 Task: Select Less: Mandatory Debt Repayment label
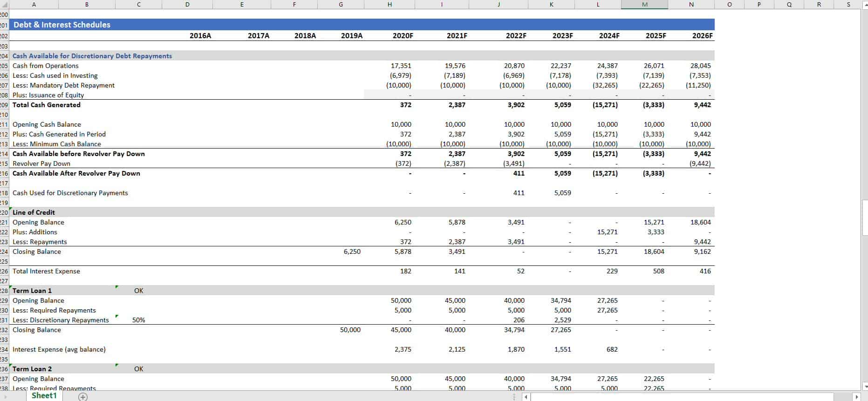(63, 85)
